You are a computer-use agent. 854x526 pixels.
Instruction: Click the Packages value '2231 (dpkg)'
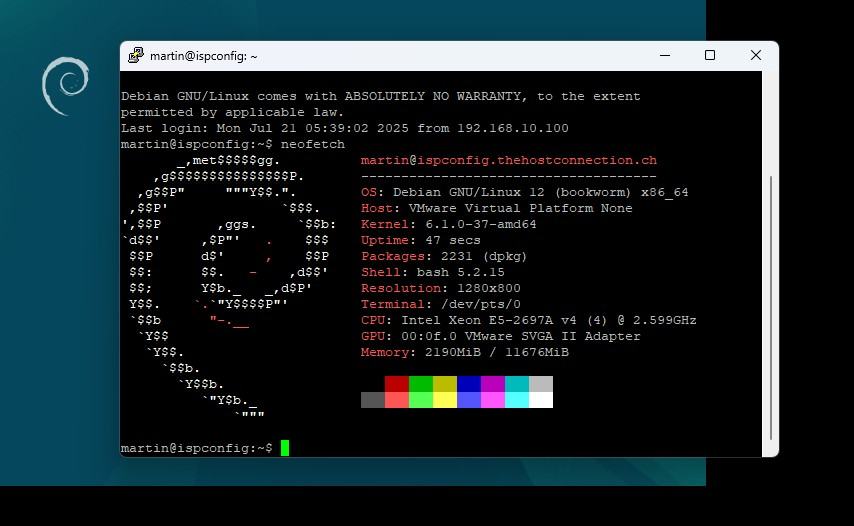point(484,256)
